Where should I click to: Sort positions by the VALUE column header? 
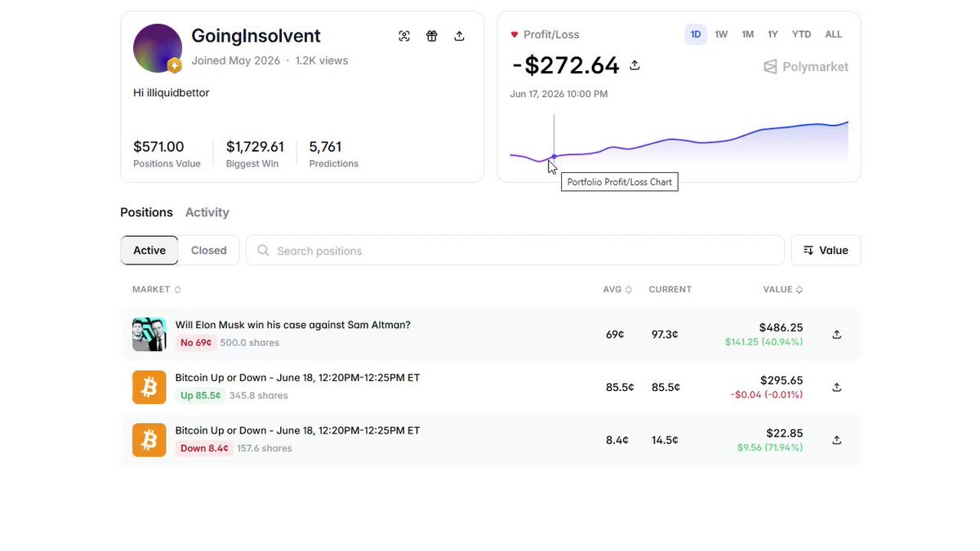pos(783,290)
